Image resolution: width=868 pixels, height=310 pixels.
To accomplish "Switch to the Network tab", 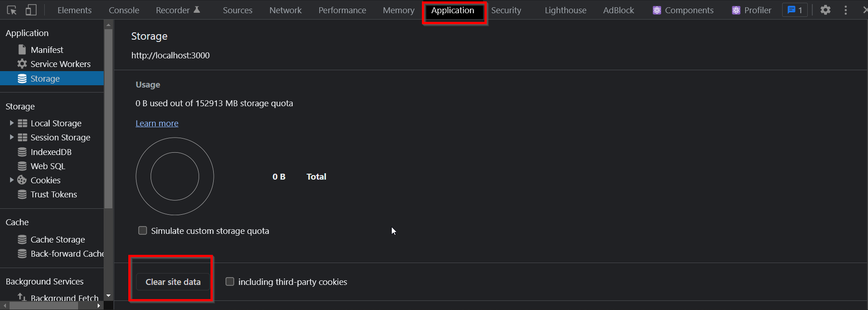I will (285, 10).
